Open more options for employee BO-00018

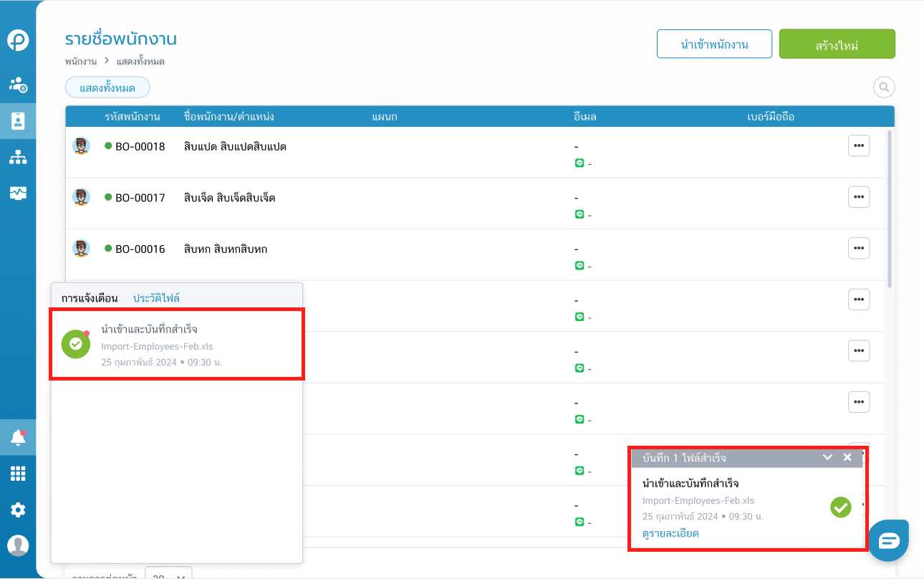(858, 145)
